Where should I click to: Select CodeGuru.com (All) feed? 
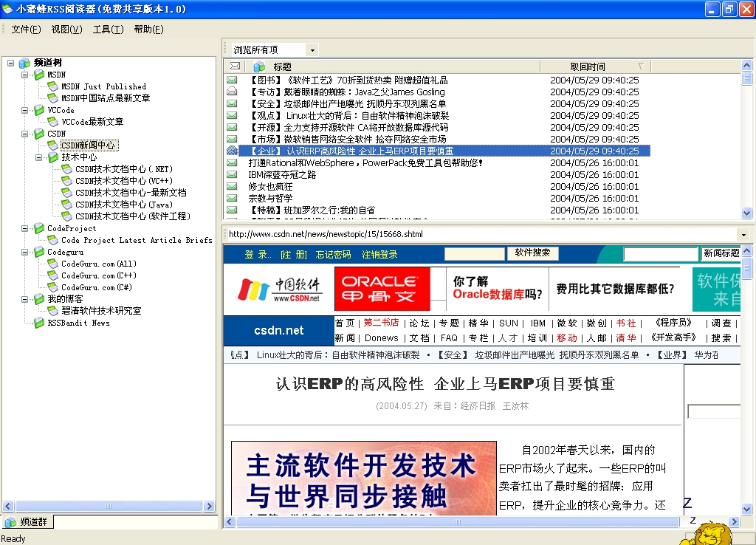[99, 264]
